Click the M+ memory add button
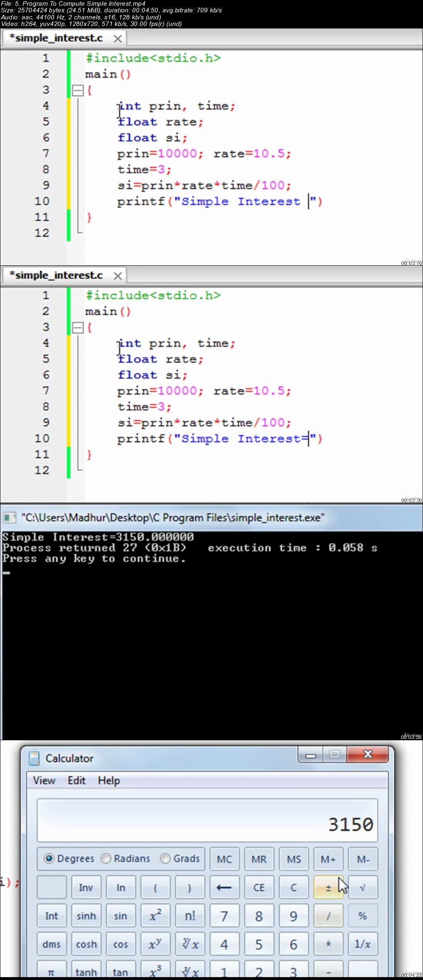 pyautogui.click(x=328, y=859)
